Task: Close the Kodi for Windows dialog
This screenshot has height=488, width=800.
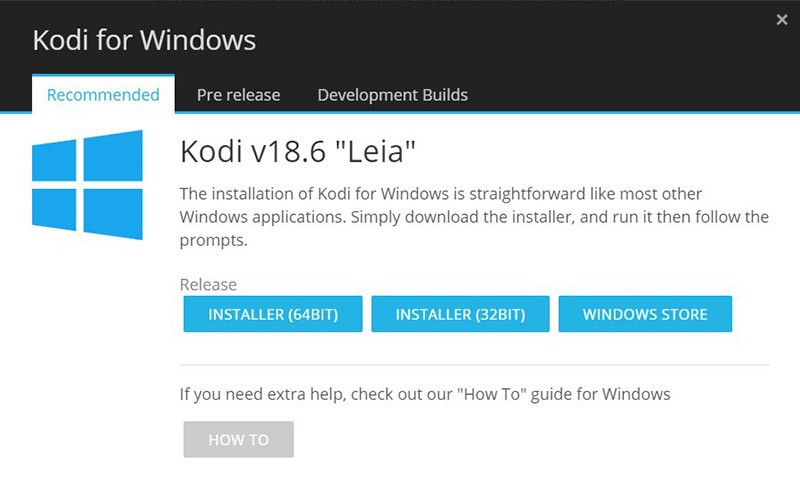Action: coord(781,20)
